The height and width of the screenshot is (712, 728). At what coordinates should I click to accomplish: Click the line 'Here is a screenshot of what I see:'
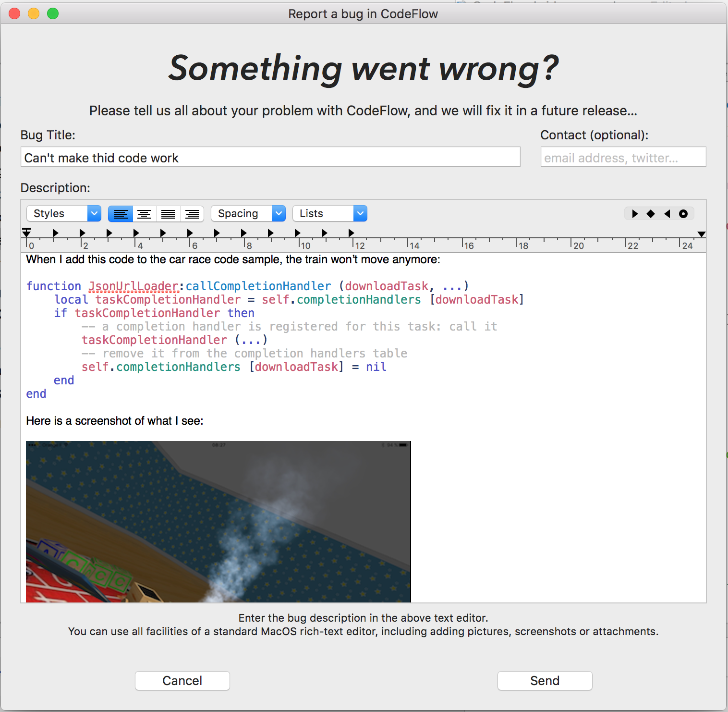pos(115,421)
